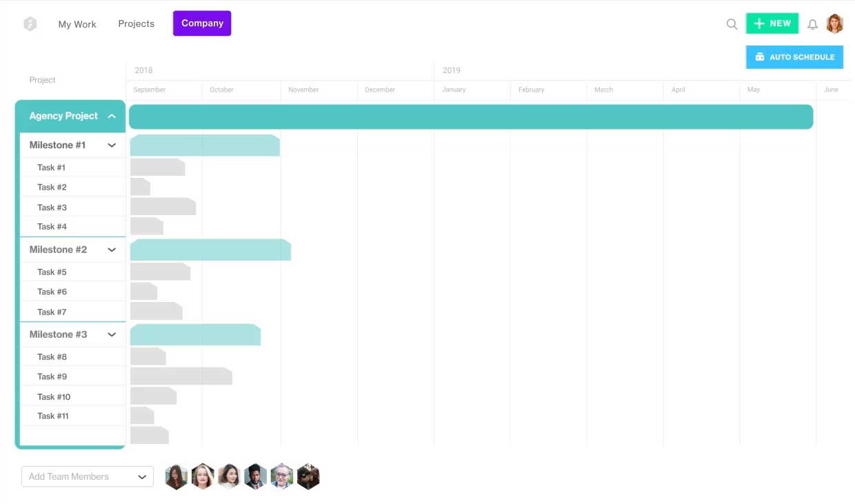Select Task #11 from the task list
The width and height of the screenshot is (855, 504).
tap(53, 416)
